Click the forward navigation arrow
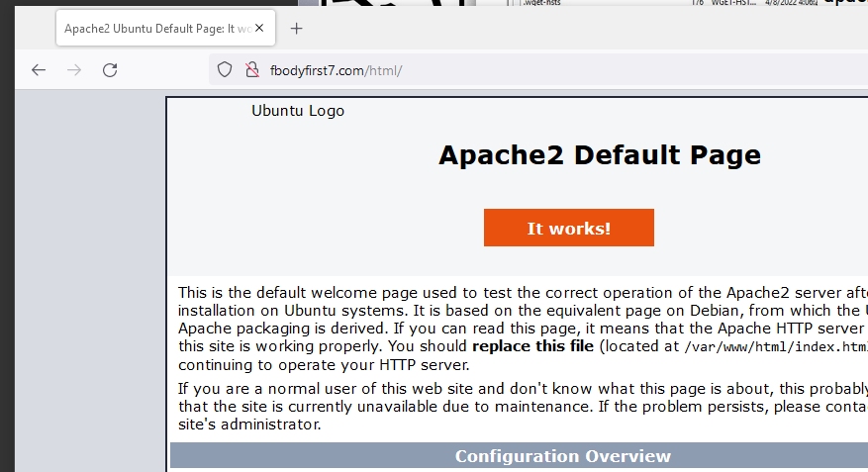 pos(74,70)
